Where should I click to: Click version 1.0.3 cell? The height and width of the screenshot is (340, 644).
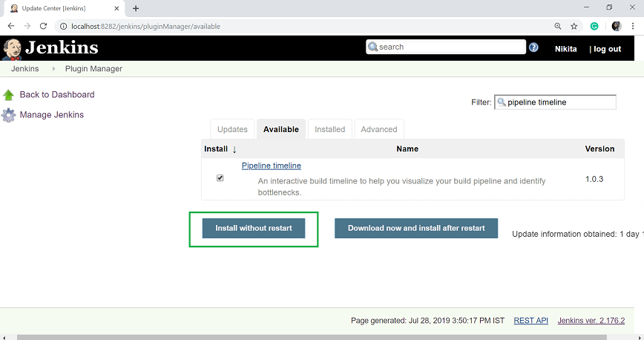(594, 179)
